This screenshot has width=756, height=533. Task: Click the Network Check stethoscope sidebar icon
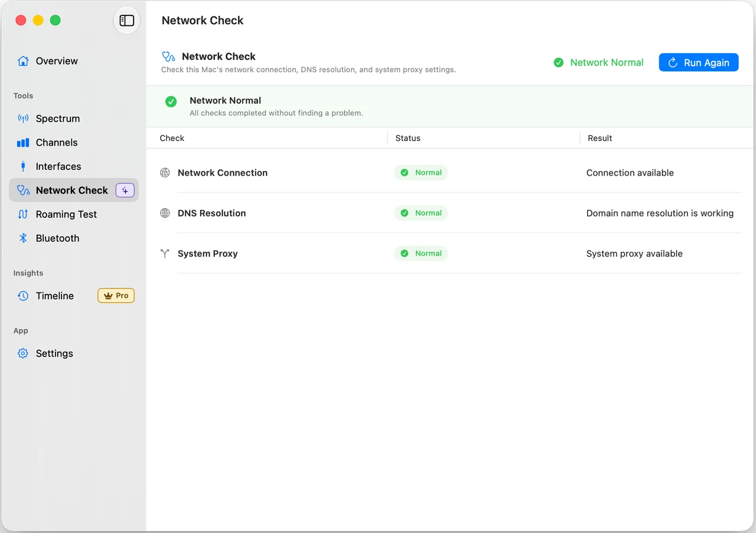[x=23, y=190]
